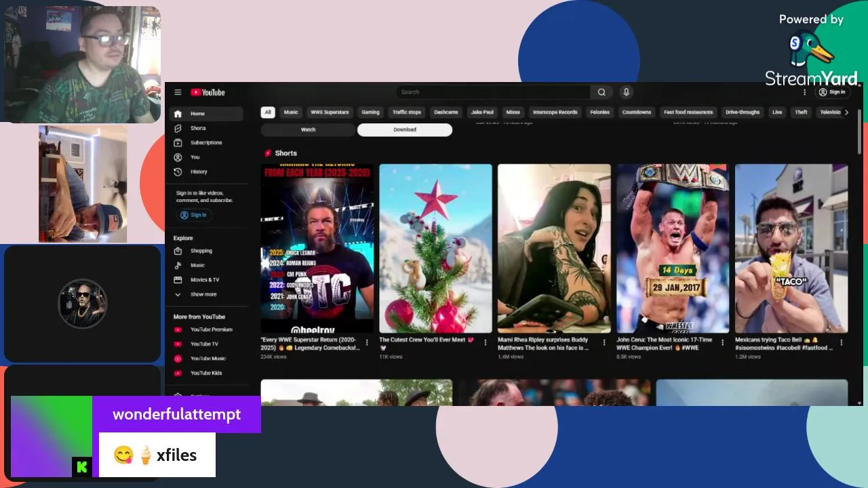
Task: Open the WWE Superstar Return short thumbnail
Action: (317, 249)
